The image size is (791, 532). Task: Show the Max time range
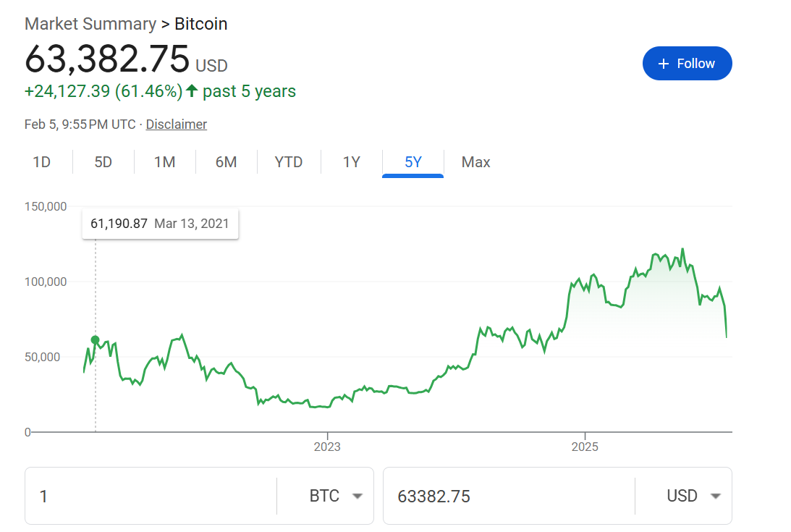(x=475, y=162)
